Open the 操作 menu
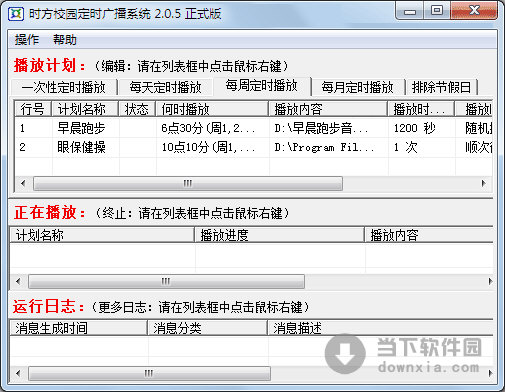Image resolution: width=505 pixels, height=392 pixels. coord(27,40)
